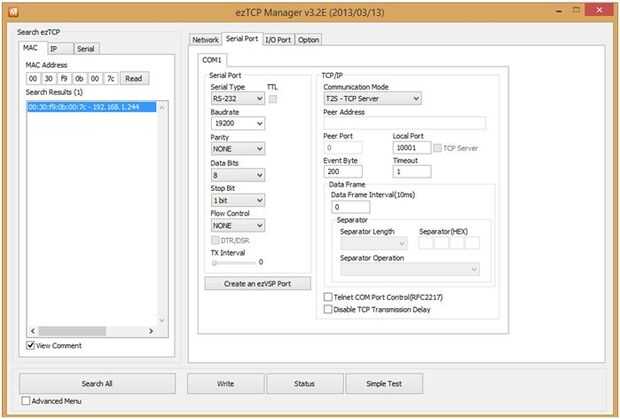Click the Peer Address input field
The height and width of the screenshot is (419, 620).
[404, 123]
